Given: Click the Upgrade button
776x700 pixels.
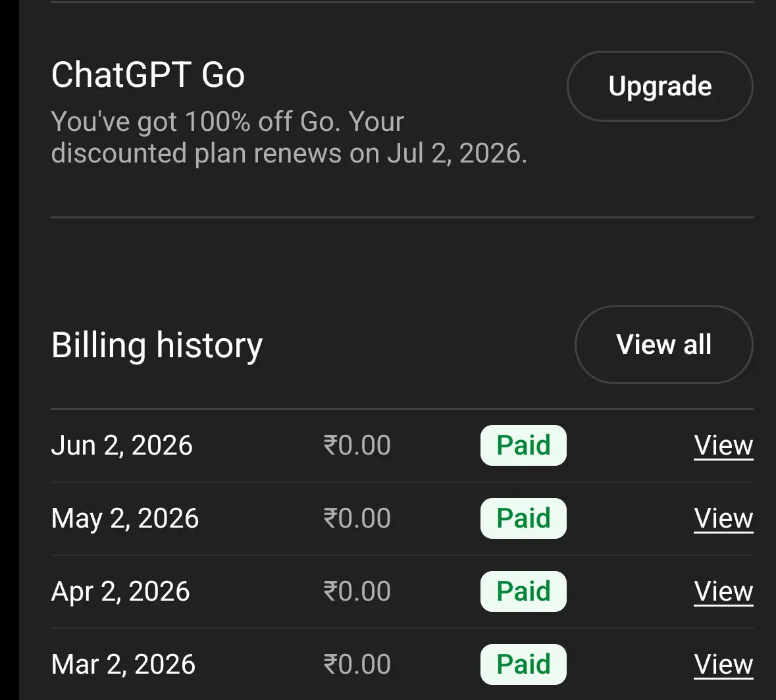Looking at the screenshot, I should (x=660, y=86).
